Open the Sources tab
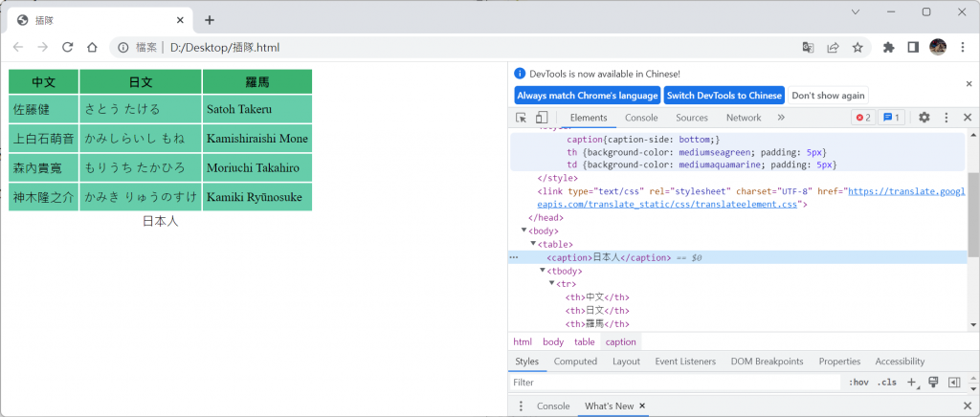The width and height of the screenshot is (980, 417). point(692,118)
